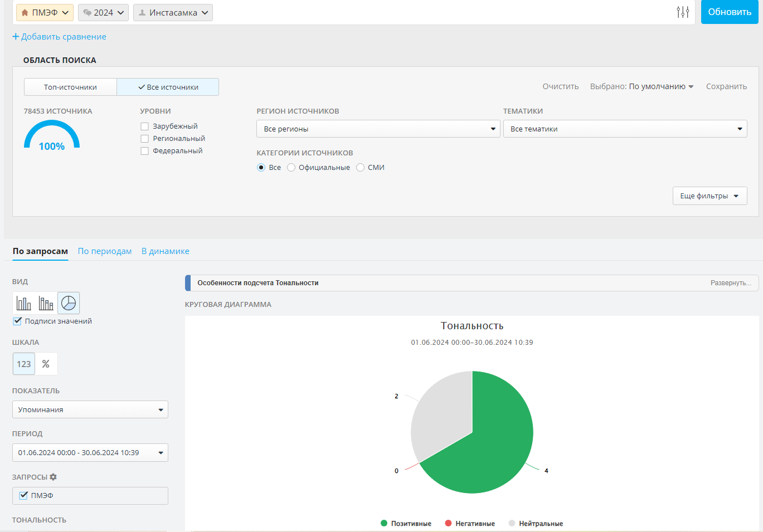Switch scale to absolute numbers 123

coord(24,364)
